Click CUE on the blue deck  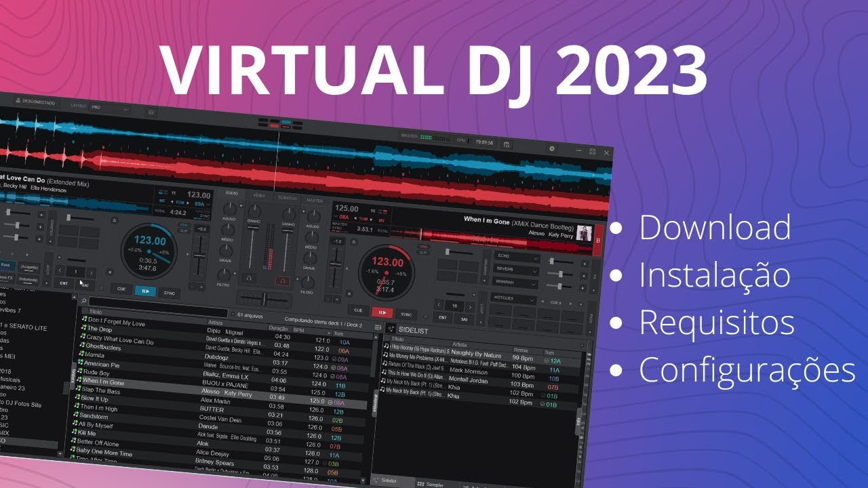point(121,289)
